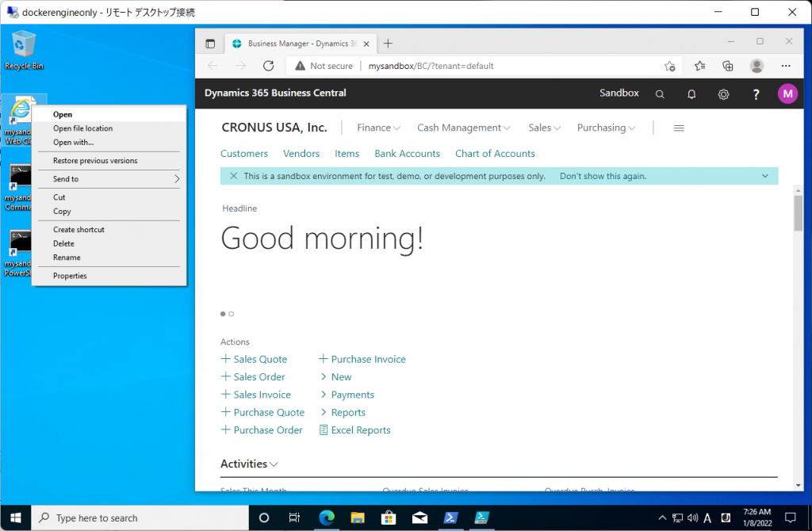The height and width of the screenshot is (531, 812).
Task: Open the Edge collections icon
Action: click(x=728, y=66)
